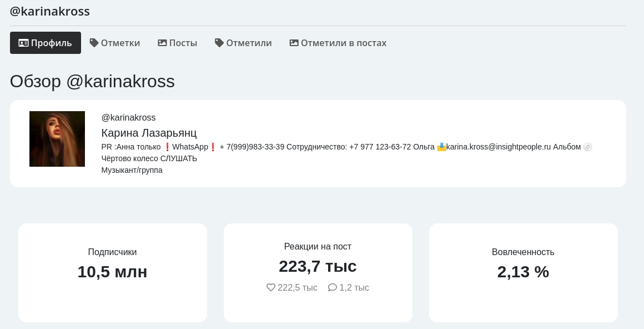Click the 10,5 млн subscribers value
The width and height of the screenshot is (644, 329).
(x=113, y=272)
